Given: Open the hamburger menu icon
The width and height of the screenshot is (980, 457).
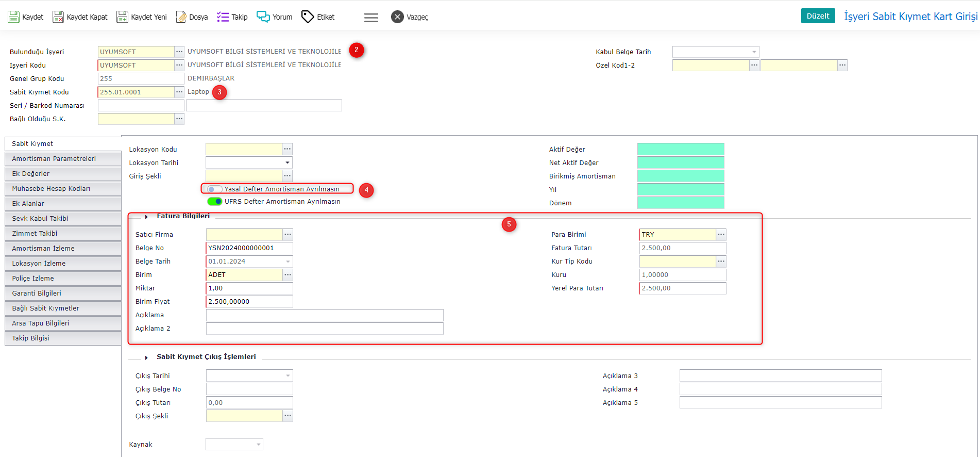Looking at the screenshot, I should click(x=371, y=18).
